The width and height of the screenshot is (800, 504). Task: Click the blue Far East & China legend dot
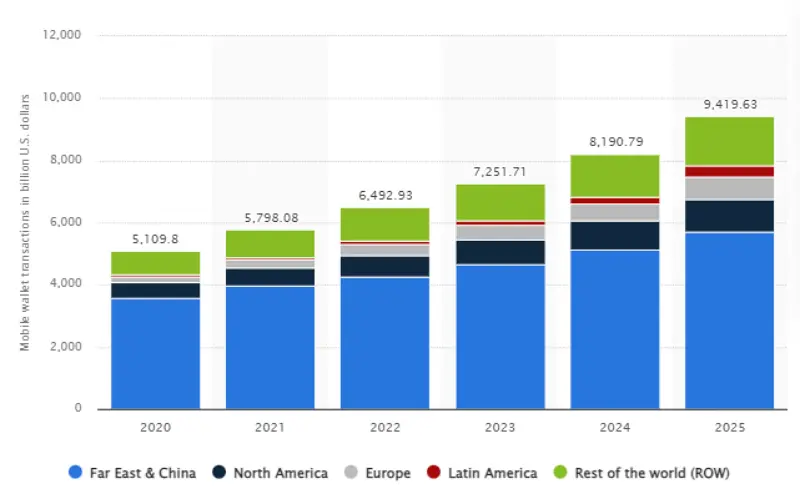75,472
